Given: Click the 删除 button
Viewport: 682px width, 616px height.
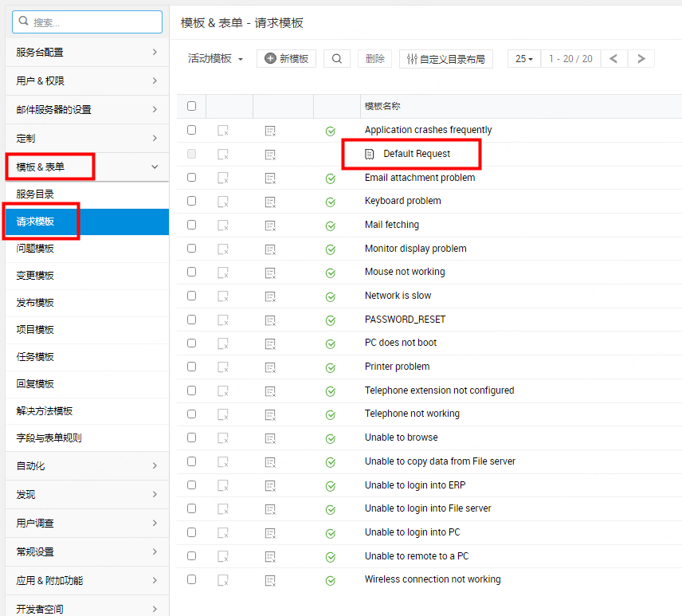Looking at the screenshot, I should pyautogui.click(x=375, y=59).
